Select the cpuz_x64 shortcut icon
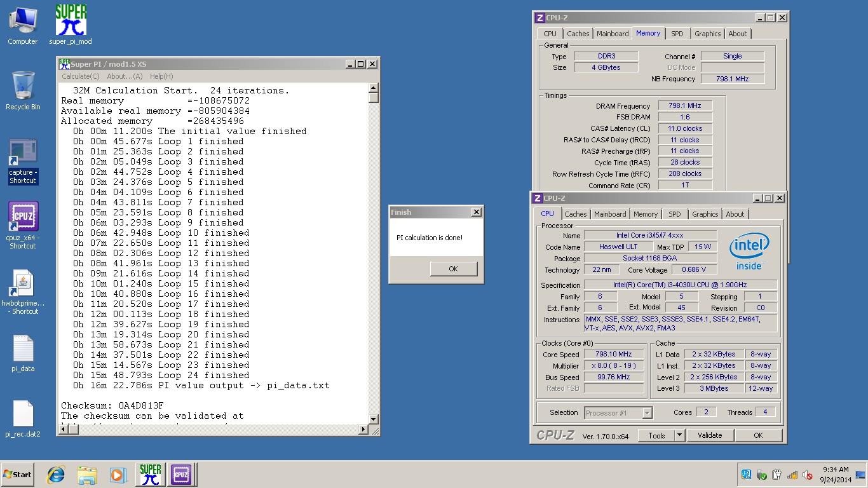This screenshot has height=488, width=868. [x=23, y=225]
